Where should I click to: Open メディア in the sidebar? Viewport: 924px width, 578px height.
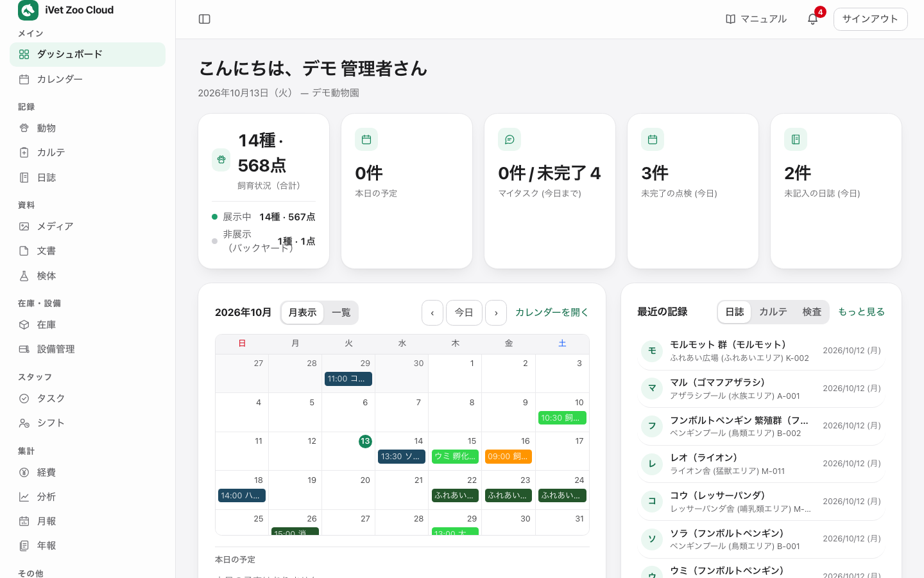pyautogui.click(x=87, y=227)
